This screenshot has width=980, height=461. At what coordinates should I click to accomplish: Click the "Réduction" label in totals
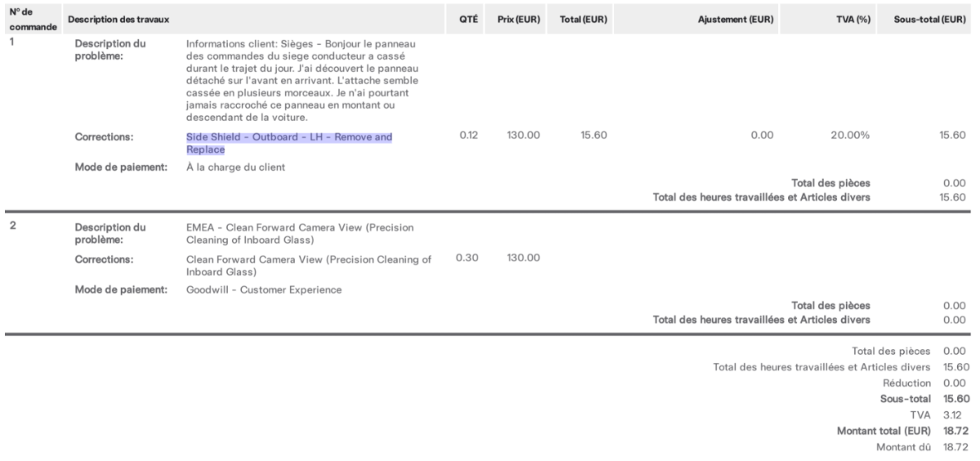tap(906, 383)
